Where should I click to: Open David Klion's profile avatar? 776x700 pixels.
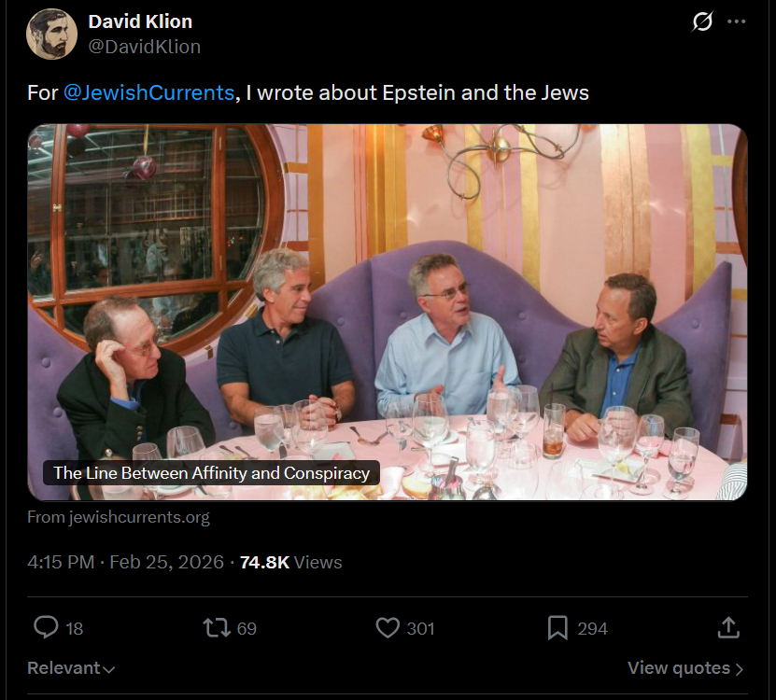point(51,34)
